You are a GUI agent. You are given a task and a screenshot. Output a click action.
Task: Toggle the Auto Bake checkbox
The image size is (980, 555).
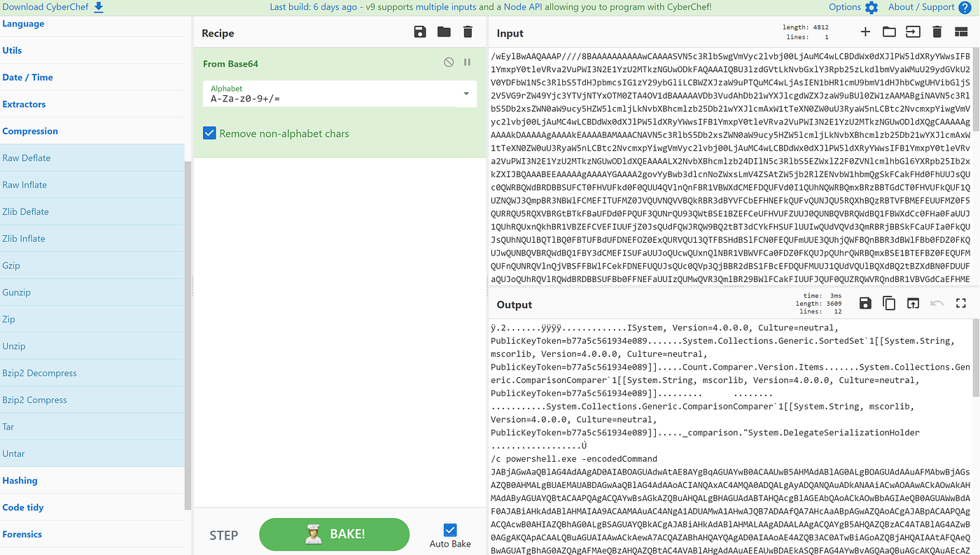pos(450,530)
